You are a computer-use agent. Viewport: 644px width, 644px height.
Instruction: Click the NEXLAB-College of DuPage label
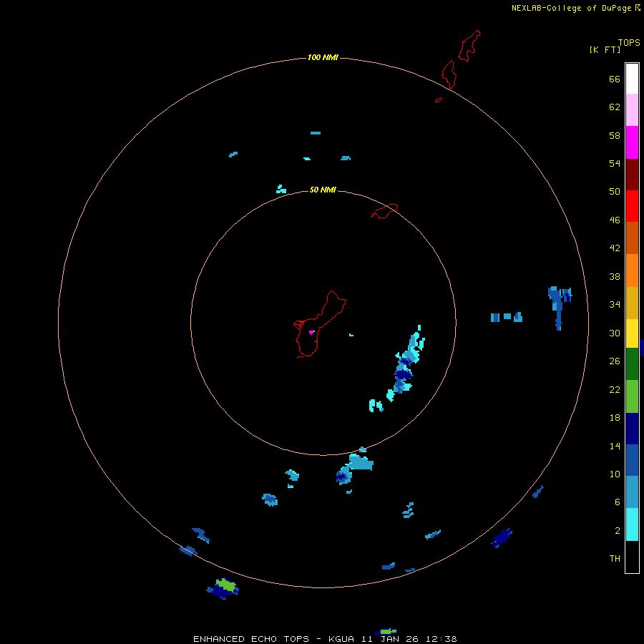click(x=571, y=8)
